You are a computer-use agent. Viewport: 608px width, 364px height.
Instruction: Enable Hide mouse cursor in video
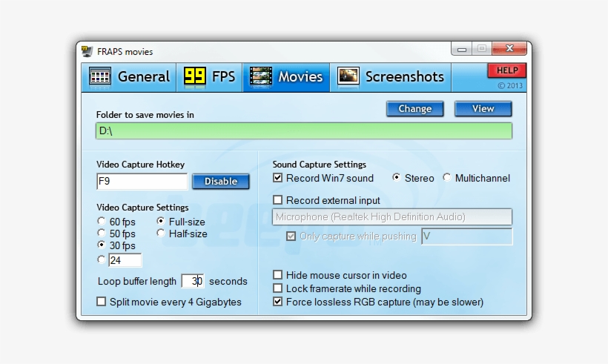(x=278, y=275)
